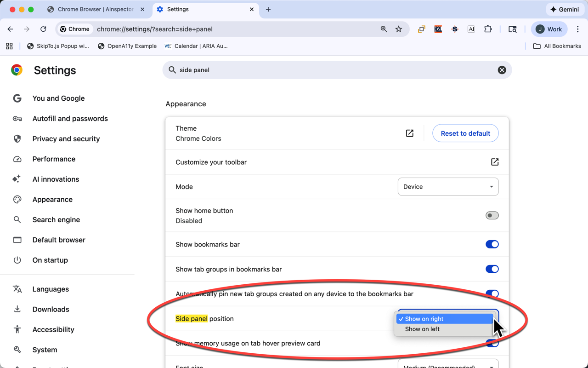Image resolution: width=588 pixels, height=368 pixels.
Task: Click Reset to default button
Action: click(465, 133)
